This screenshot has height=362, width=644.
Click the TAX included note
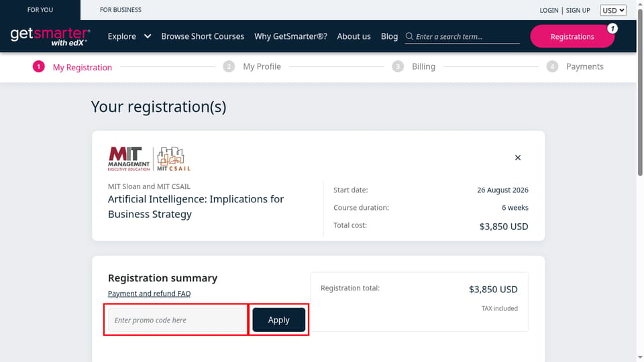click(x=499, y=308)
